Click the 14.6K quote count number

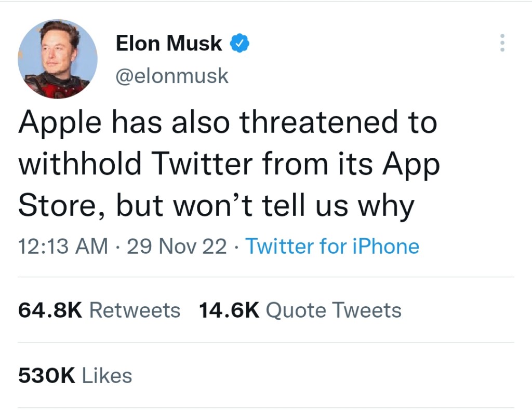pyautogui.click(x=229, y=310)
